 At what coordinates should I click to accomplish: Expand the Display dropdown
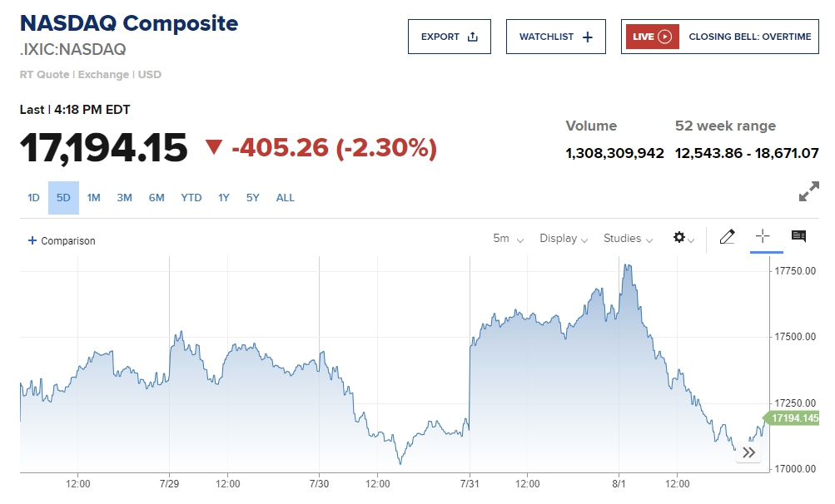coord(564,239)
